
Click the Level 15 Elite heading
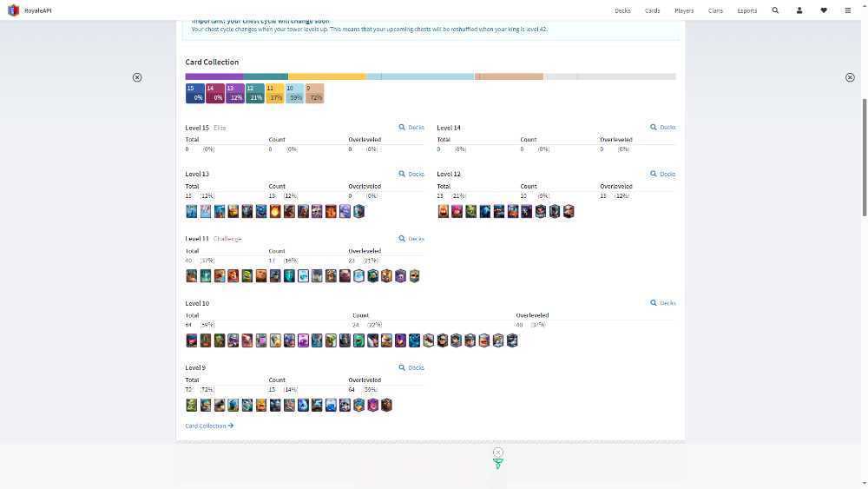[206, 128]
